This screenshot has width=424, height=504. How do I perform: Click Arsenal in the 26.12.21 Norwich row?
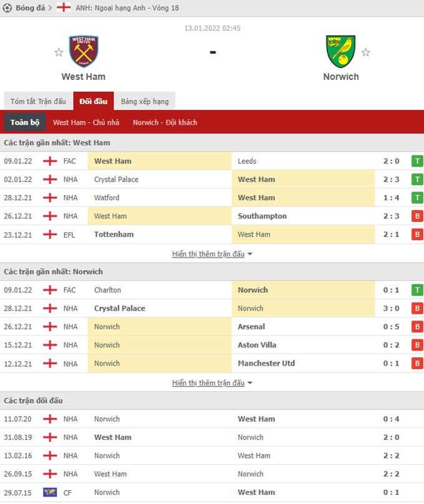tap(251, 327)
